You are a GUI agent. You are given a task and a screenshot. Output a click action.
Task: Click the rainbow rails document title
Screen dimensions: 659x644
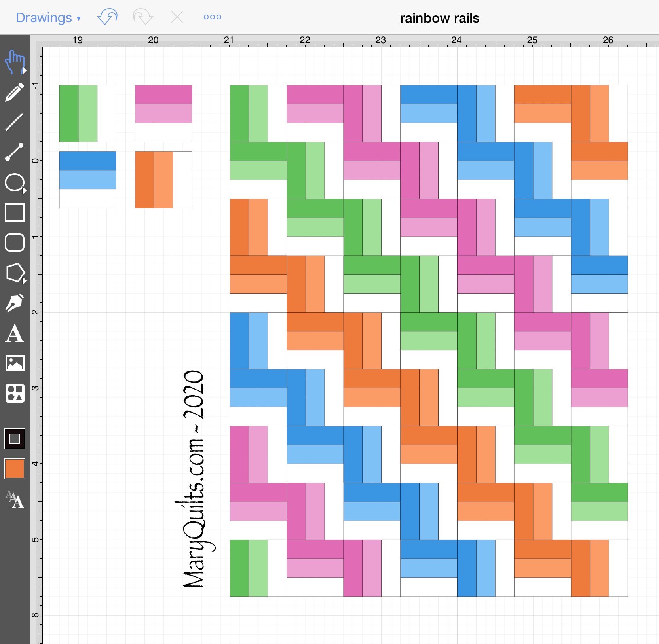[439, 18]
